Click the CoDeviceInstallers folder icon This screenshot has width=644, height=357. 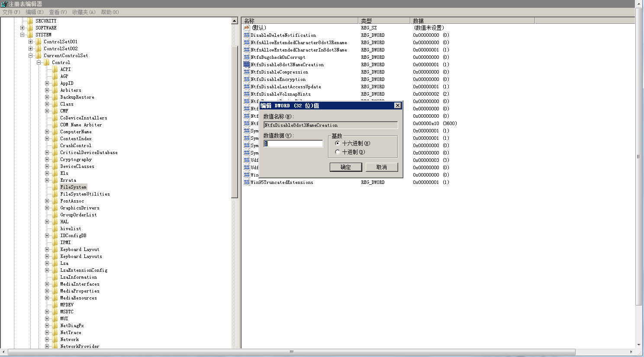point(55,118)
